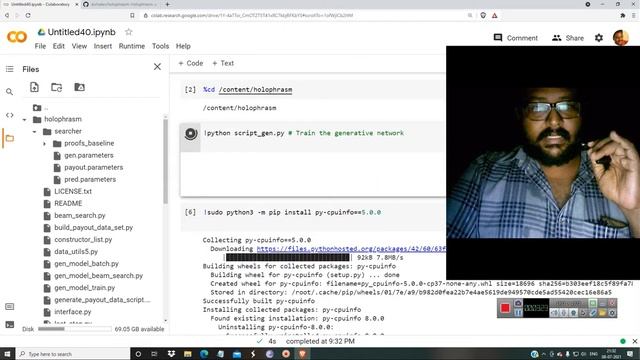Stop the running script_gen.py cell

point(191,133)
